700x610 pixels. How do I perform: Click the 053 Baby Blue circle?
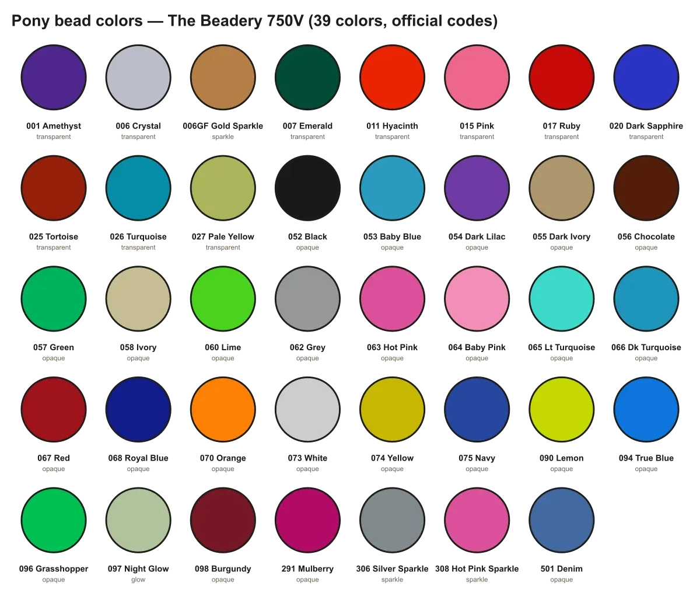tap(392, 189)
